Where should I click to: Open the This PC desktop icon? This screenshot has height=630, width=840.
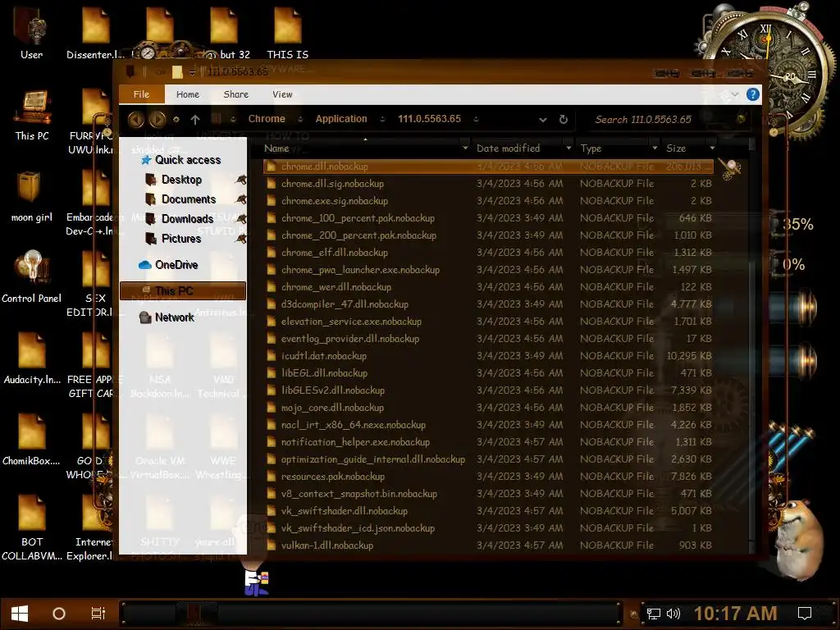point(32,115)
